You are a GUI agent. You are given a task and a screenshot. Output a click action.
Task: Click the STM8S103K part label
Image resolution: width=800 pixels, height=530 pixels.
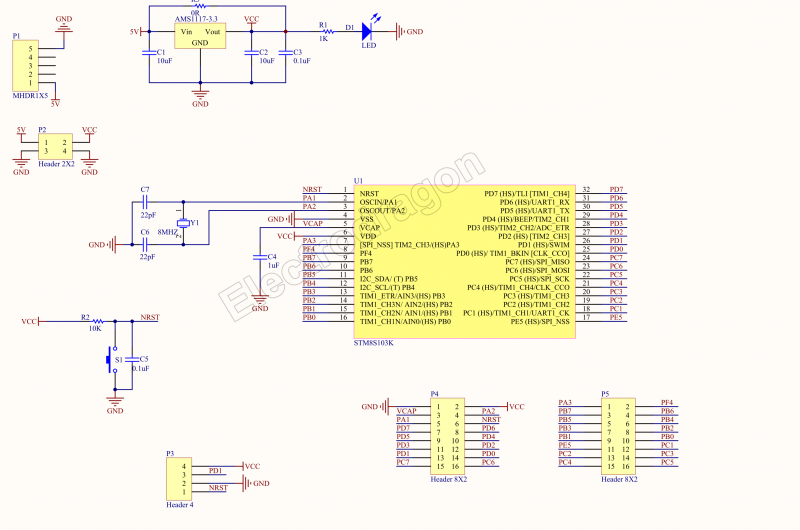click(x=373, y=343)
